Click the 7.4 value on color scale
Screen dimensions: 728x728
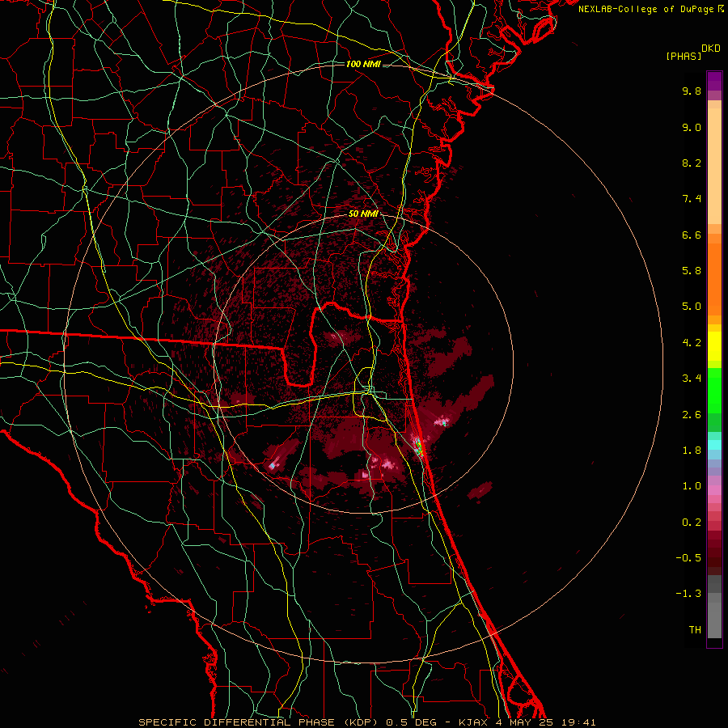(692, 199)
